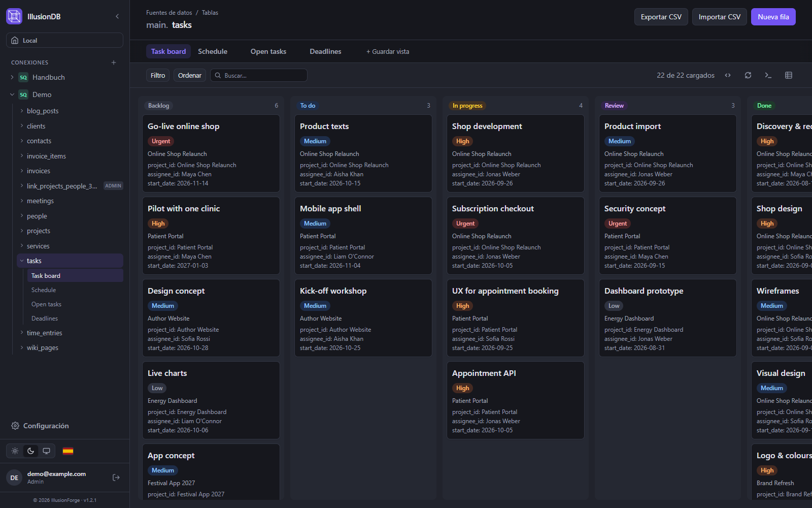Expand the time_entries table node
The width and height of the screenshot is (812, 508).
pyautogui.click(x=22, y=333)
